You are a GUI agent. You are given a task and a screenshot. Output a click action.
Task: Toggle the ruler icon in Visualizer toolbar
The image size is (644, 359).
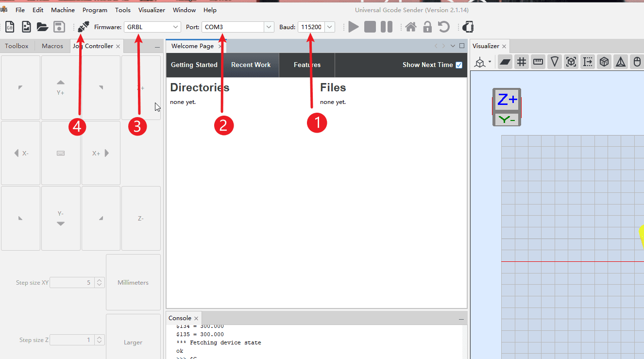point(538,62)
